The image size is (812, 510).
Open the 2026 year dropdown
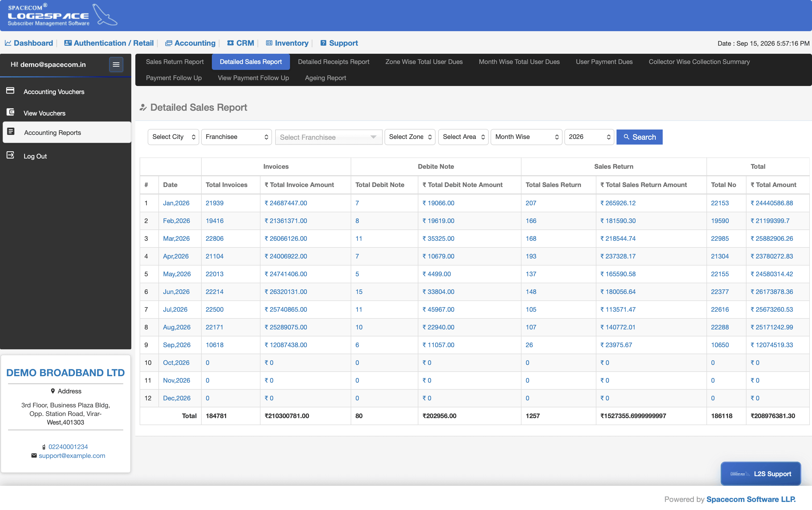click(589, 137)
